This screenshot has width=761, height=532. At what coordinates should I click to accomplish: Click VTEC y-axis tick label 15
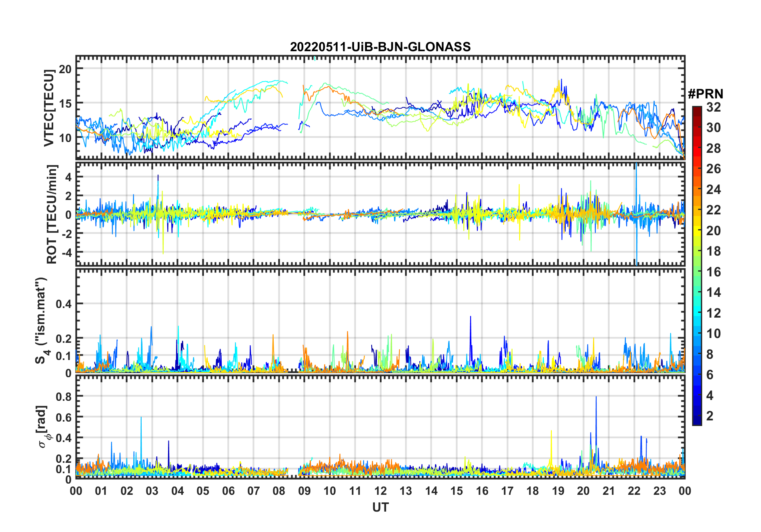[65, 103]
